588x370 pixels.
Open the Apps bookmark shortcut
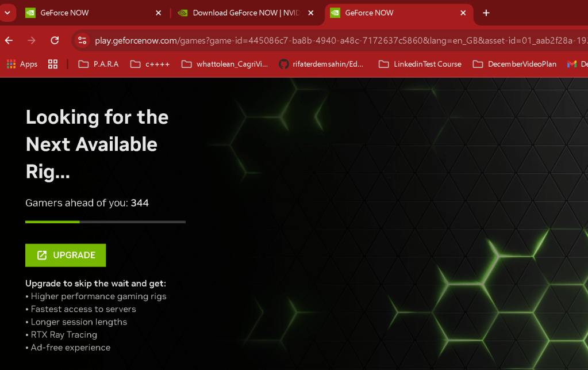(x=22, y=64)
